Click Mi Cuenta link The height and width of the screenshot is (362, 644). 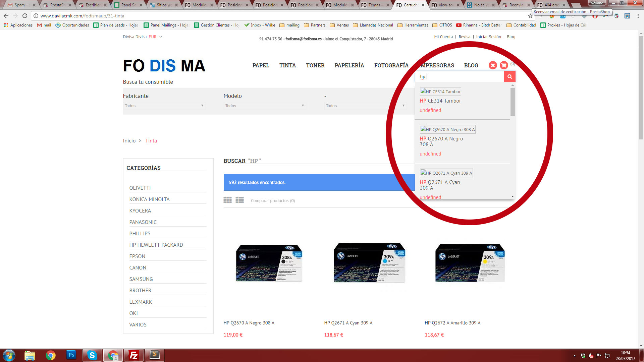(x=443, y=37)
